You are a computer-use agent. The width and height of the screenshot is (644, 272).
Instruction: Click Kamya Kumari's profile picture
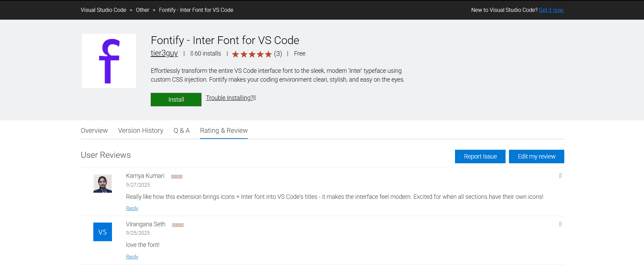pos(102,184)
